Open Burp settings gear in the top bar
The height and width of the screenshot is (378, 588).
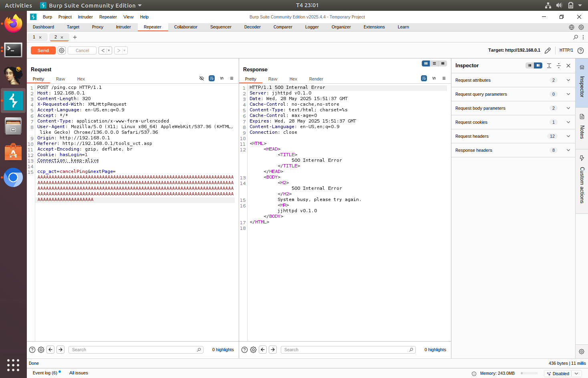point(581,27)
